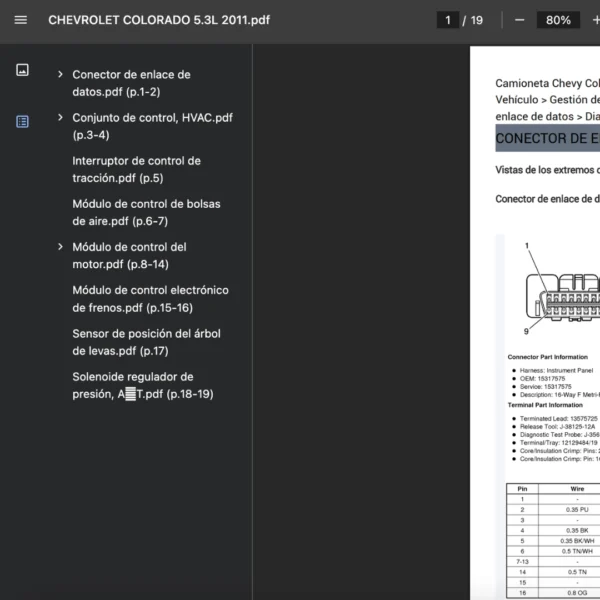
Task: Expand Conjunto de control, HVAC entry
Action: 60,117
